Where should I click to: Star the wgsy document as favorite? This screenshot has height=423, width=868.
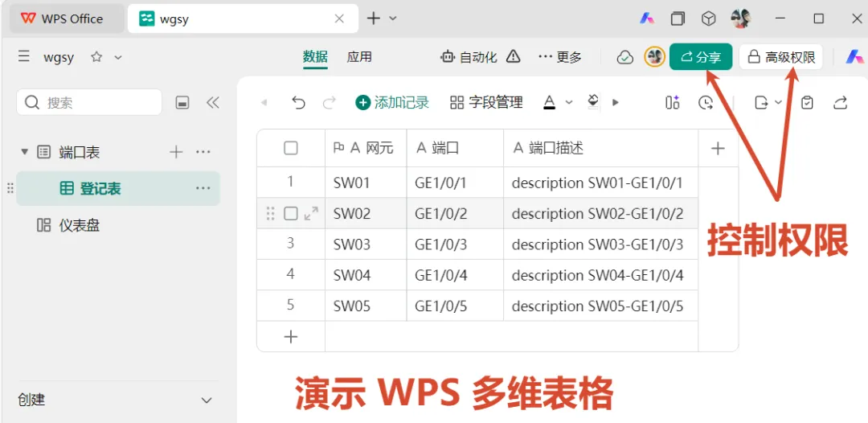tap(96, 56)
